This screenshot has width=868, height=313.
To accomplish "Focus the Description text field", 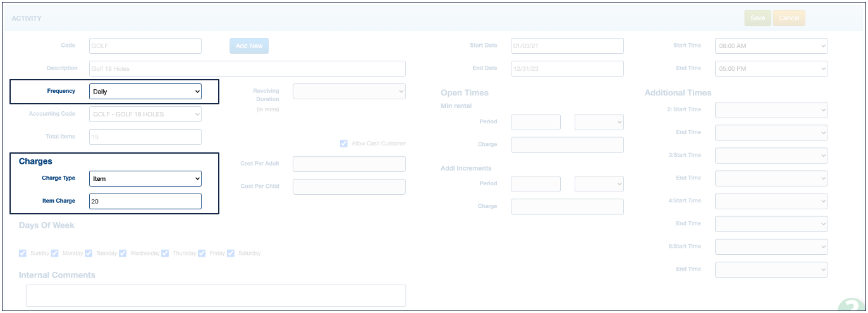I will tap(247, 69).
